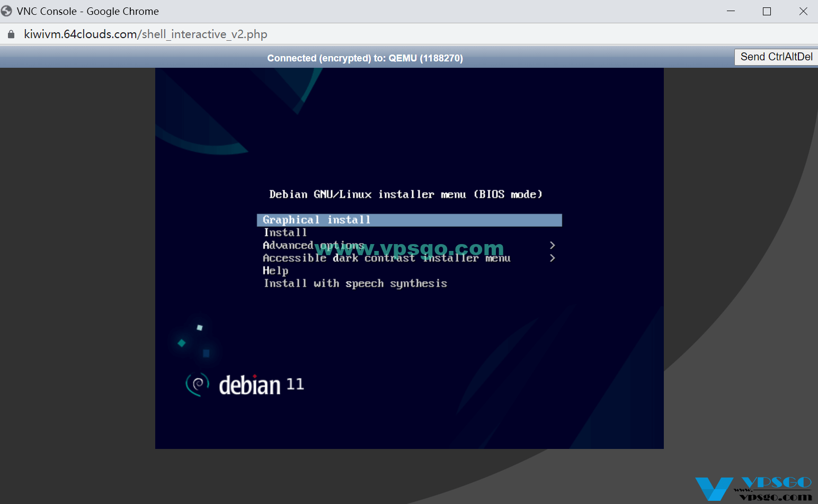
Task: Expand arrow next to Advanced options
Action: tap(552, 245)
